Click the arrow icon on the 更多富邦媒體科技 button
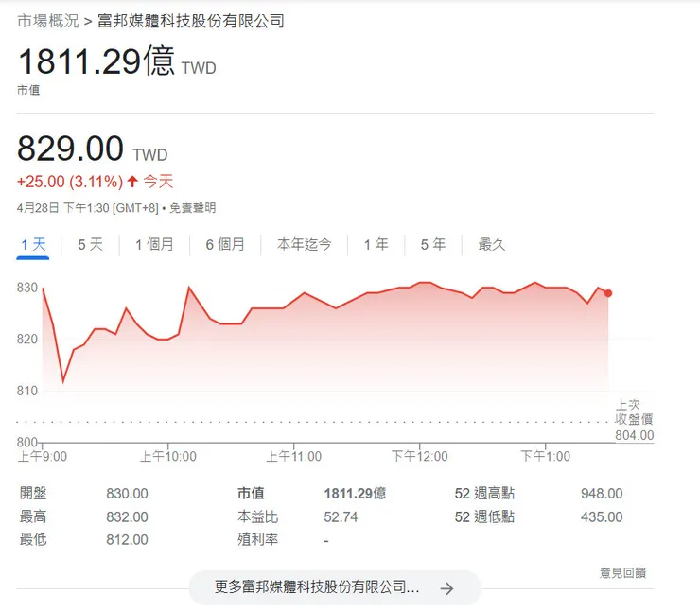Screen dimensions: 700x612 [x=447, y=588]
